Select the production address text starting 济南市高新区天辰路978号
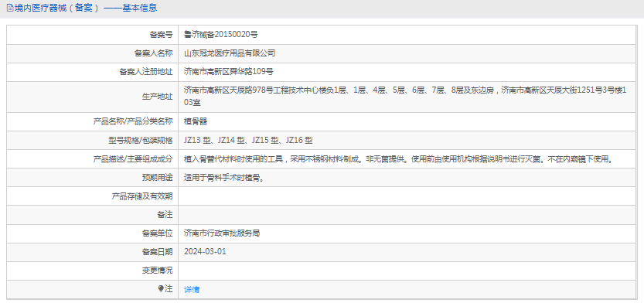 (404, 96)
